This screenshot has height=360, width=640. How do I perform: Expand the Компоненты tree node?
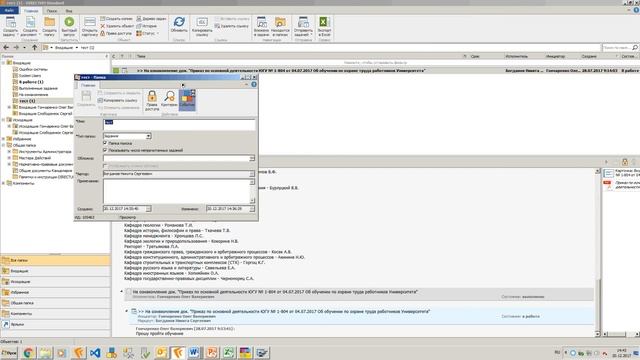click(4, 183)
